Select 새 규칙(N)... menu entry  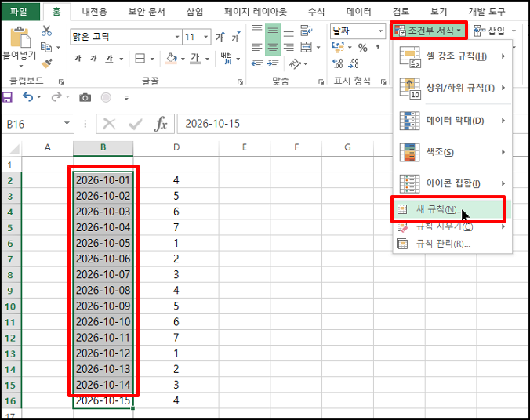coord(452,209)
